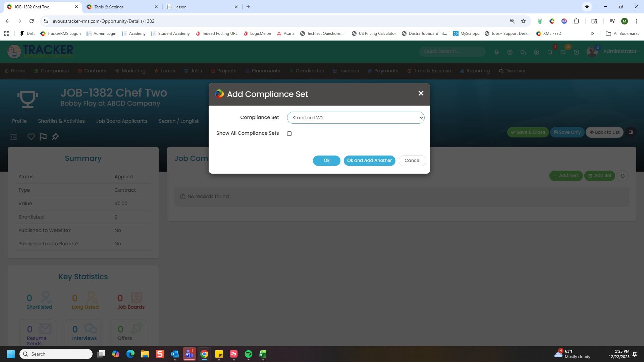The image size is (644, 362).
Task: Toggle the side panel layout icon
Action: coord(630,132)
